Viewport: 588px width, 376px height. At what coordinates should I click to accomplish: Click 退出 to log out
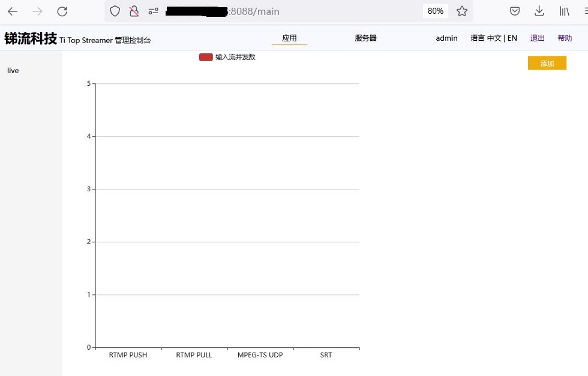pyautogui.click(x=538, y=38)
